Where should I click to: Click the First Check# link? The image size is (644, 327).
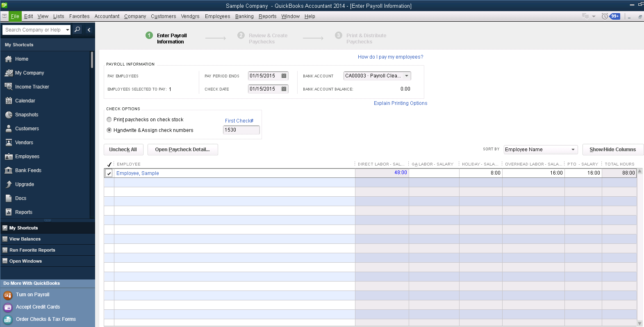[x=239, y=121]
